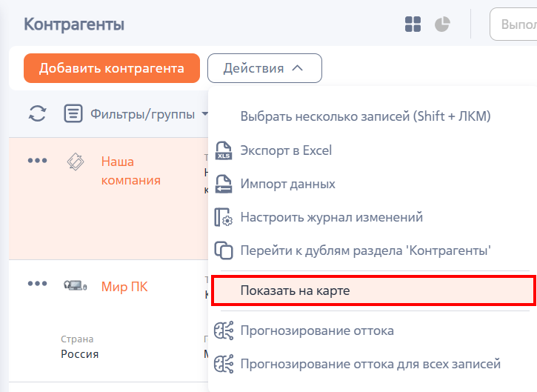Click the command input field at top right
This screenshot has width=537, height=392.
(x=513, y=24)
